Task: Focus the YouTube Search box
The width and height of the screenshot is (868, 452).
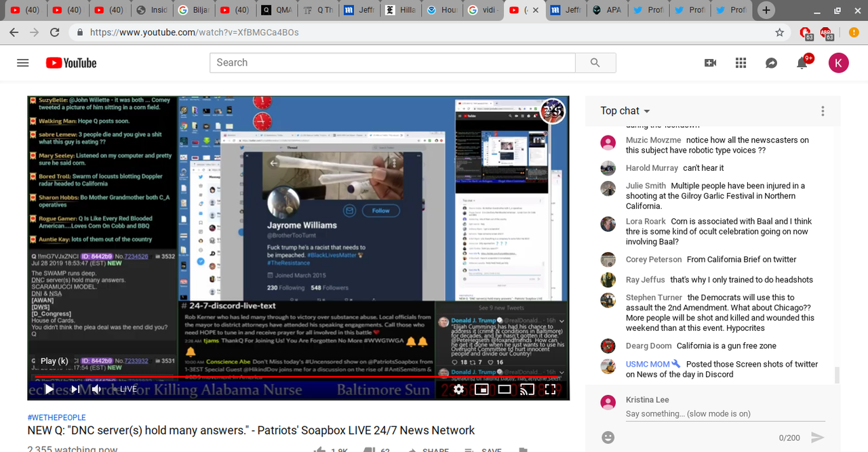Action: pyautogui.click(x=392, y=62)
